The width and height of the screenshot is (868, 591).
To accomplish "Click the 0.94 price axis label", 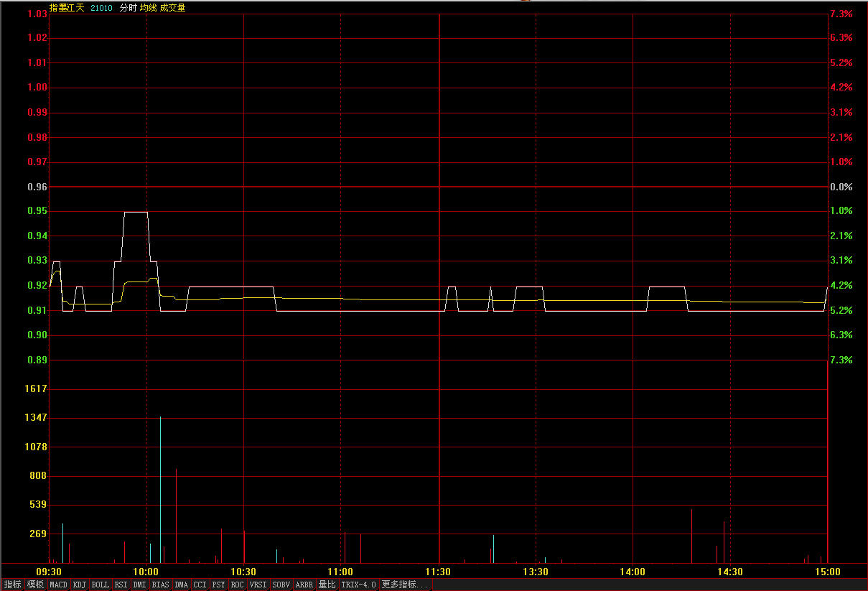I will [37, 236].
